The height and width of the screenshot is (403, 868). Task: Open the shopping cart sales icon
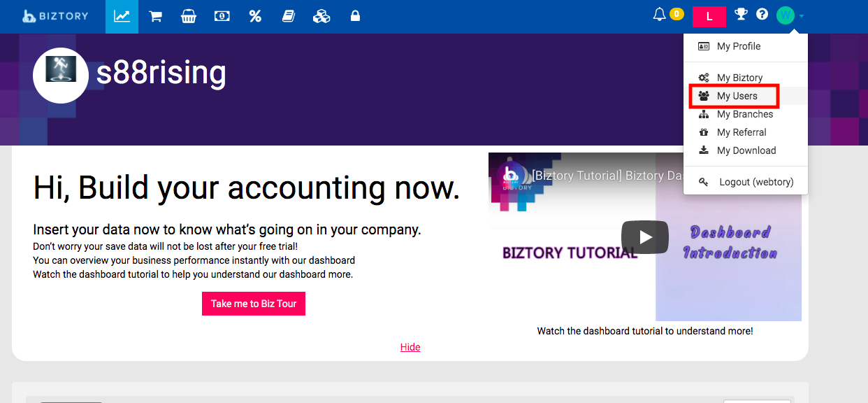click(x=155, y=16)
